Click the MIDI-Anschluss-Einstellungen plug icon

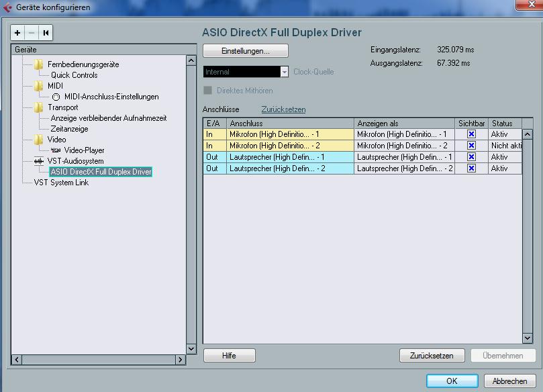click(x=56, y=97)
